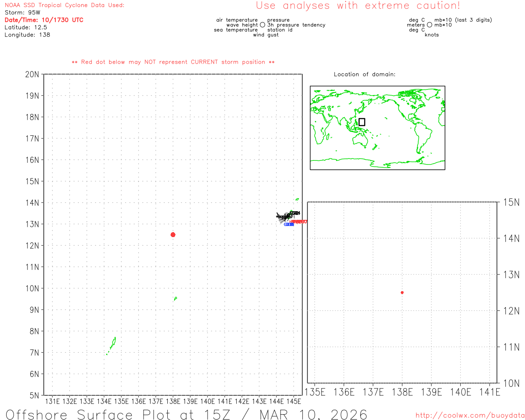Screen dimensions: 525x420
Task: Click the "5N" latitude axis label
Action: (x=34, y=395)
